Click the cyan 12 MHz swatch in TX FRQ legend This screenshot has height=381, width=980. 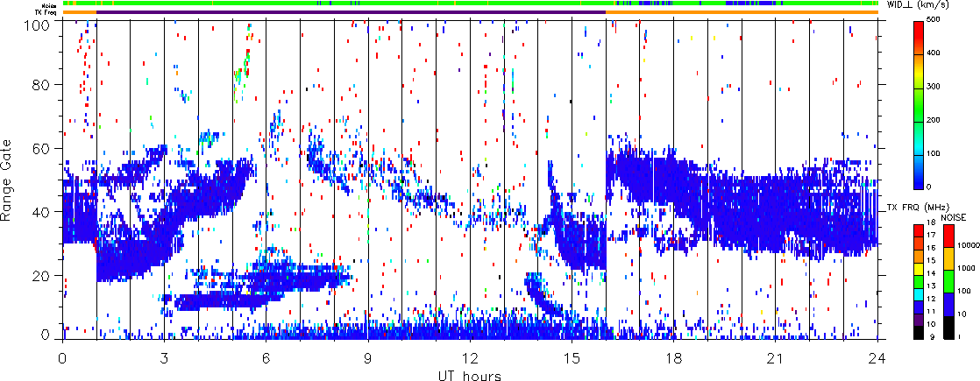(x=920, y=295)
